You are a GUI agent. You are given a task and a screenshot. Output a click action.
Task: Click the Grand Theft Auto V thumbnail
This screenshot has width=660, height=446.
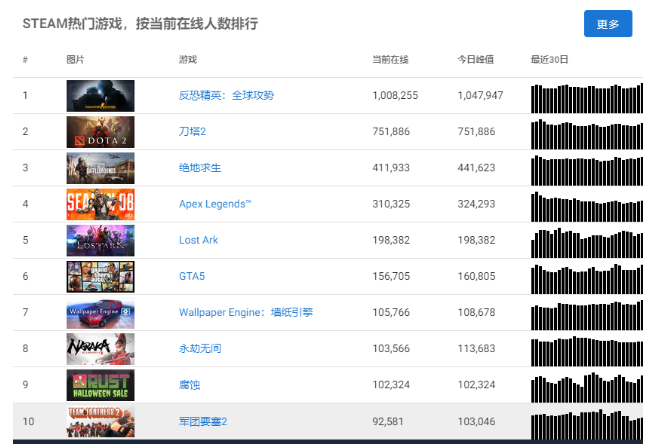[101, 277]
